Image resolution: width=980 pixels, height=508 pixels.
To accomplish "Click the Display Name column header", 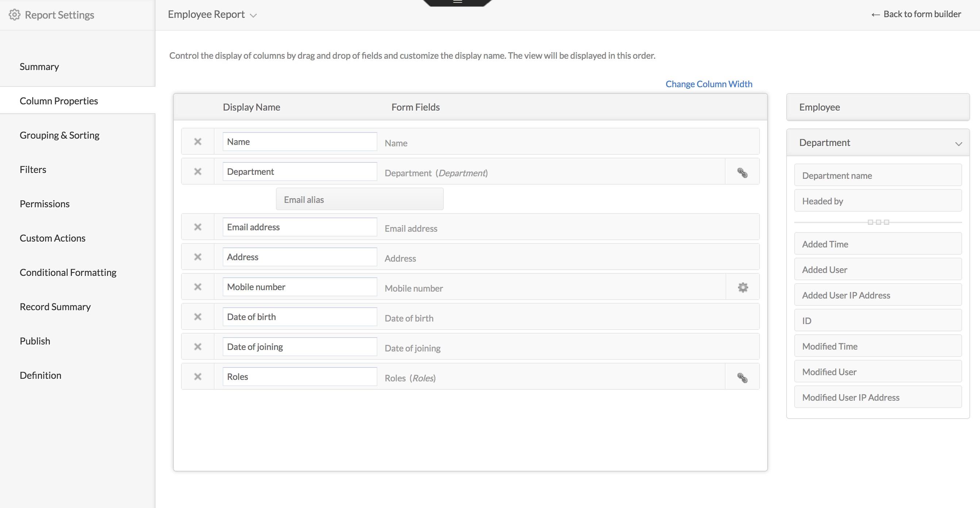I will (251, 107).
